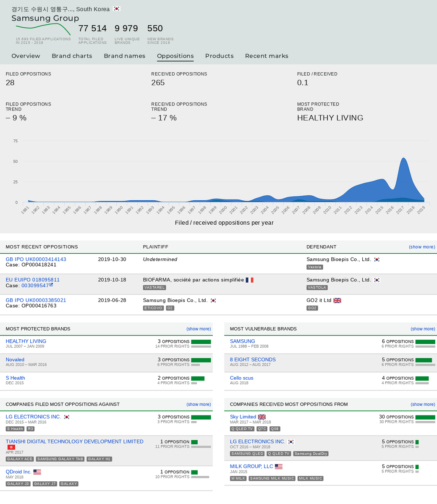This screenshot has width=437, height=504.
Task: Open the Recent marks tab
Action: [267, 56]
